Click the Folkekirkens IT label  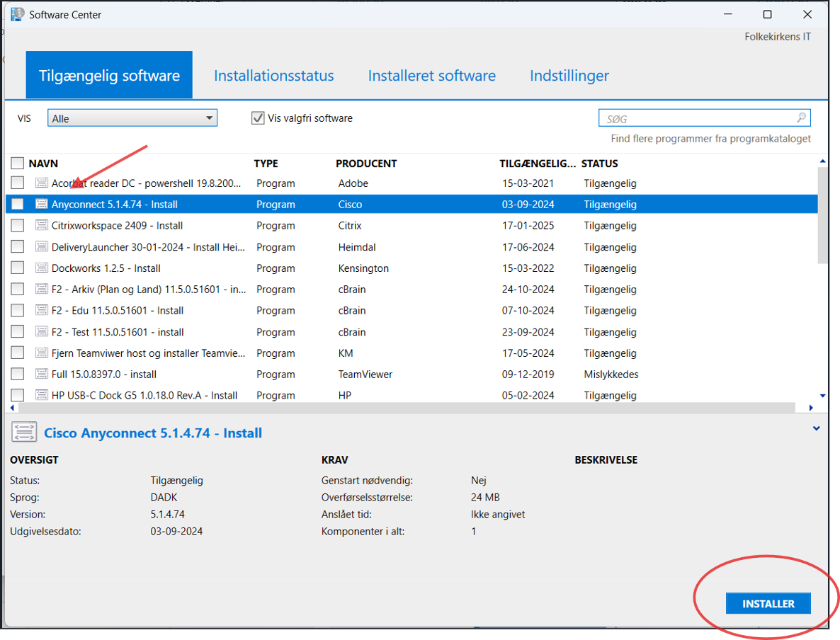tap(778, 36)
